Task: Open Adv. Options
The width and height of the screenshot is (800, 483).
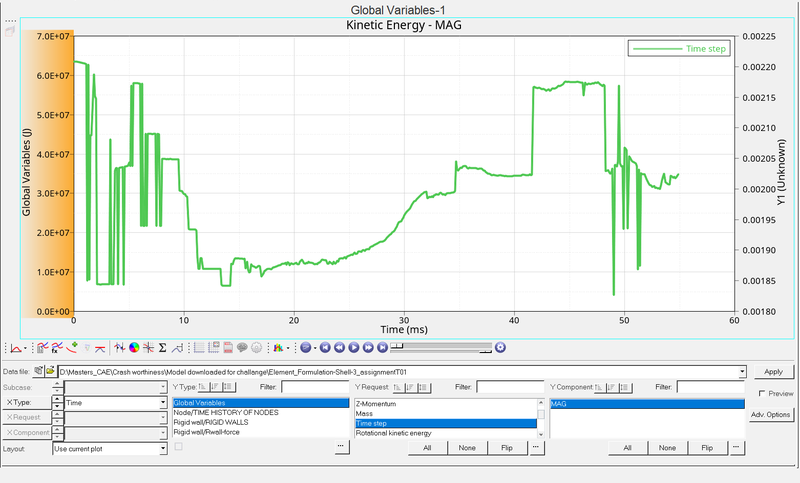Action: (771, 414)
